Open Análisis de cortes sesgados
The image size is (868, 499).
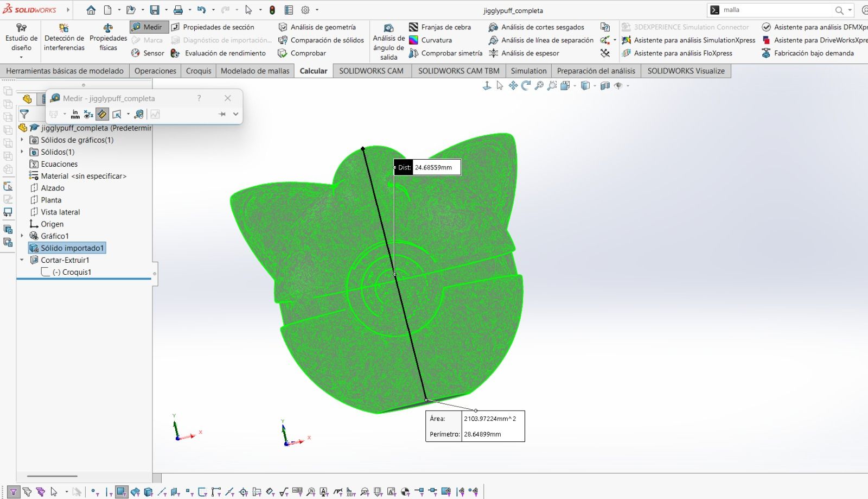pos(537,27)
